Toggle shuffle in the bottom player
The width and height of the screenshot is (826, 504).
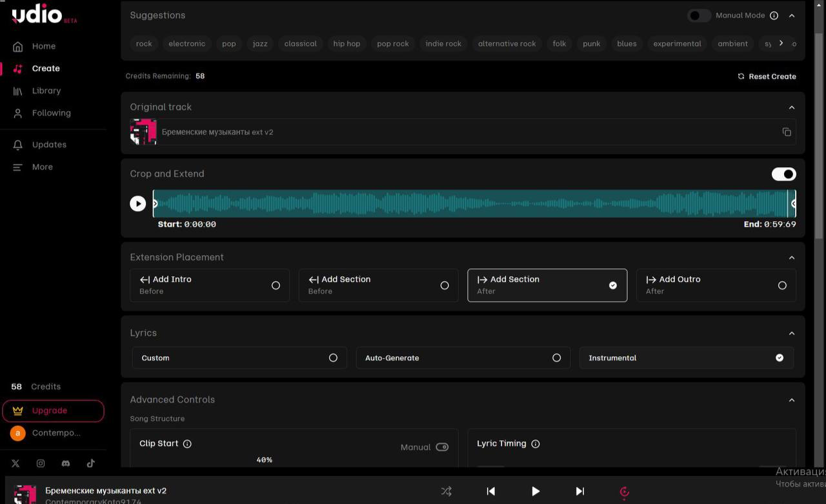446,491
